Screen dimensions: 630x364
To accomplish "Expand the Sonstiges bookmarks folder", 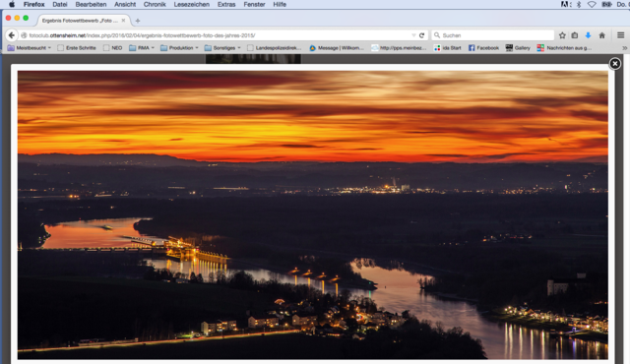I will (x=222, y=48).
